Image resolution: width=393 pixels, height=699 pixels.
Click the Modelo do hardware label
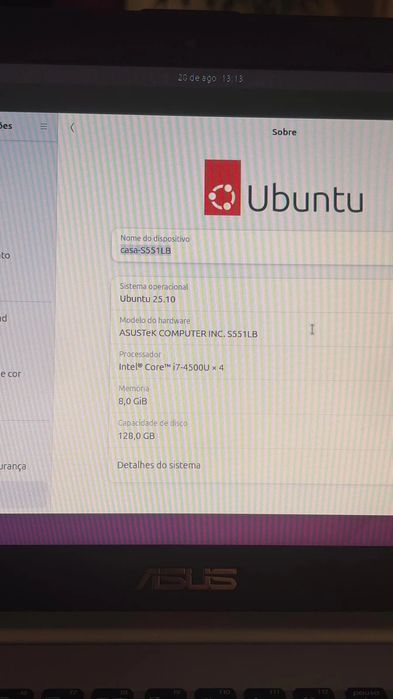(155, 321)
